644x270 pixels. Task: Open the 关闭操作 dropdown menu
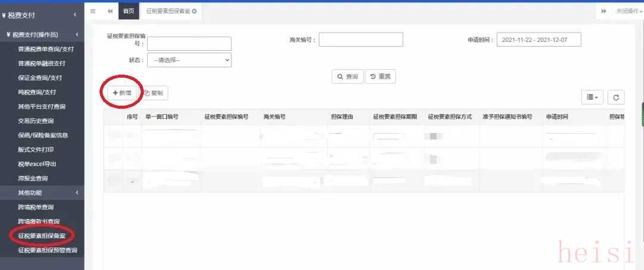(629, 11)
